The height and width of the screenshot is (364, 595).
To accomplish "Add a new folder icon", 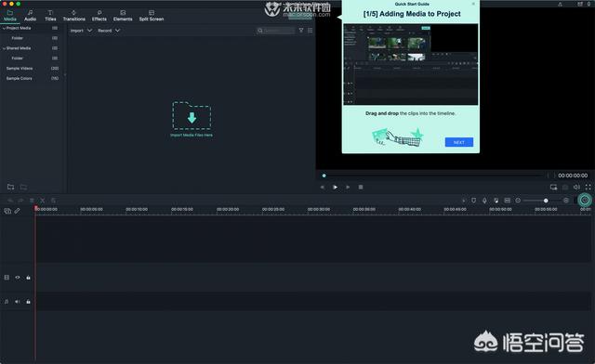I will [10, 187].
